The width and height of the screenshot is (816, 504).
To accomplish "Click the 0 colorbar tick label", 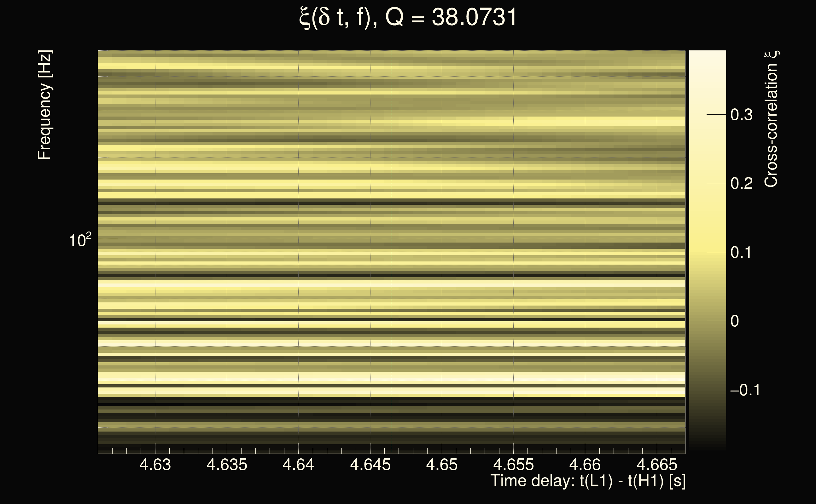I will click(x=735, y=321).
